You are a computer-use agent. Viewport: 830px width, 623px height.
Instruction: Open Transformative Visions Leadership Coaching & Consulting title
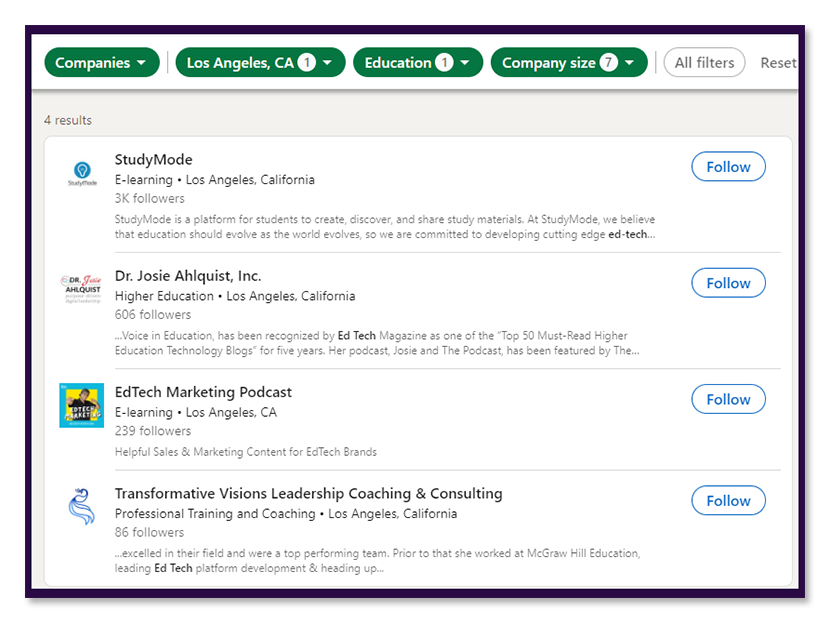tap(309, 493)
